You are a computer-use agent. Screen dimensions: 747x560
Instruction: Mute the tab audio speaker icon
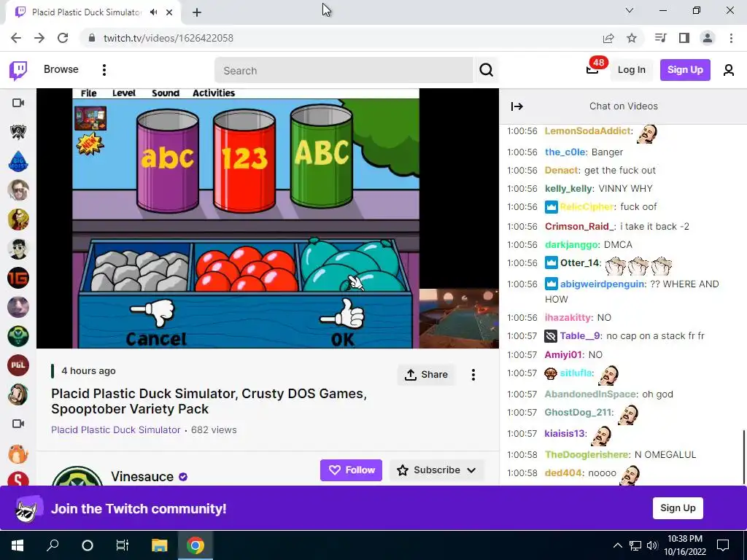pos(153,12)
